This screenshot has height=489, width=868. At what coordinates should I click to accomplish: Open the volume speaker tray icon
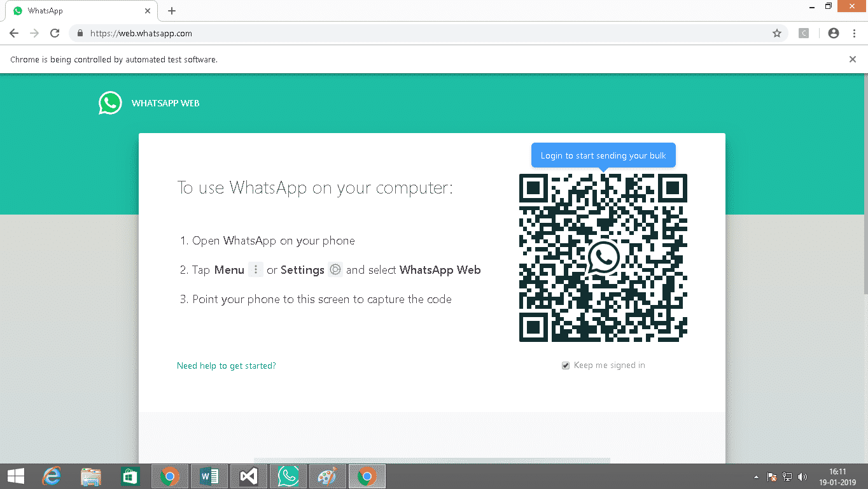coord(802,477)
